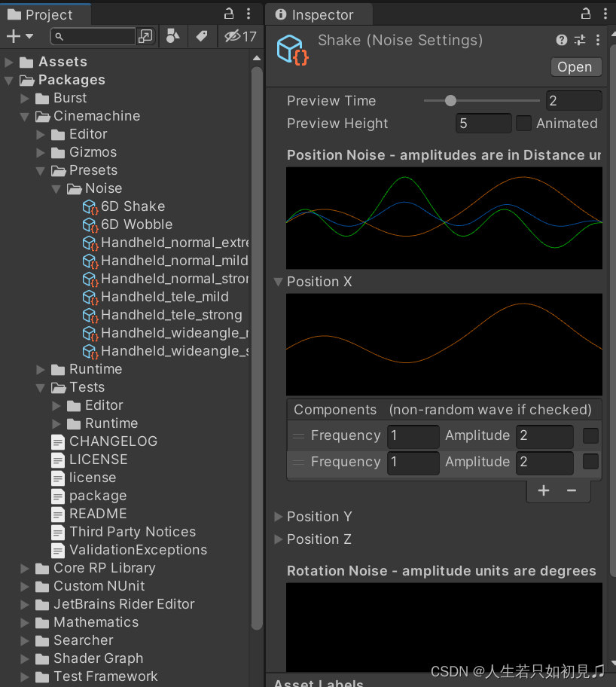This screenshot has height=687, width=616.
Task: Click the combined Position Noise graph
Action: 444,218
